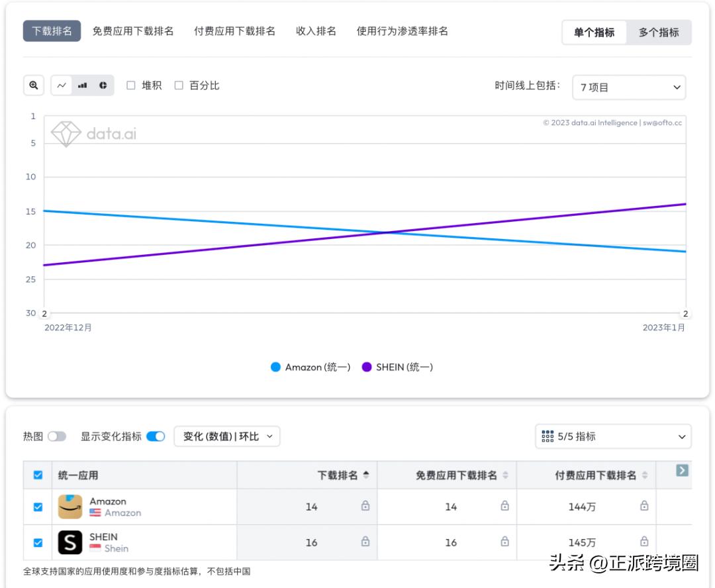Enable the 堆积 stacking checkbox
This screenshot has height=588, width=715.
coord(132,85)
